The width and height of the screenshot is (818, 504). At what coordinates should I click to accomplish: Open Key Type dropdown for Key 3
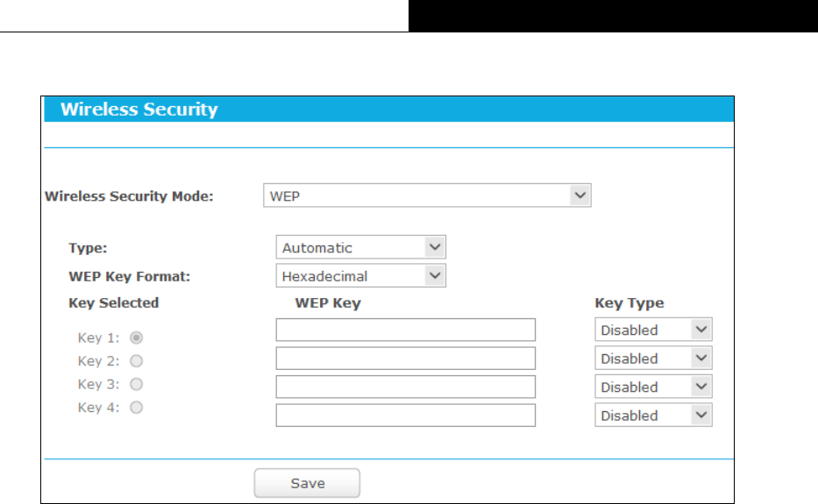click(x=653, y=387)
